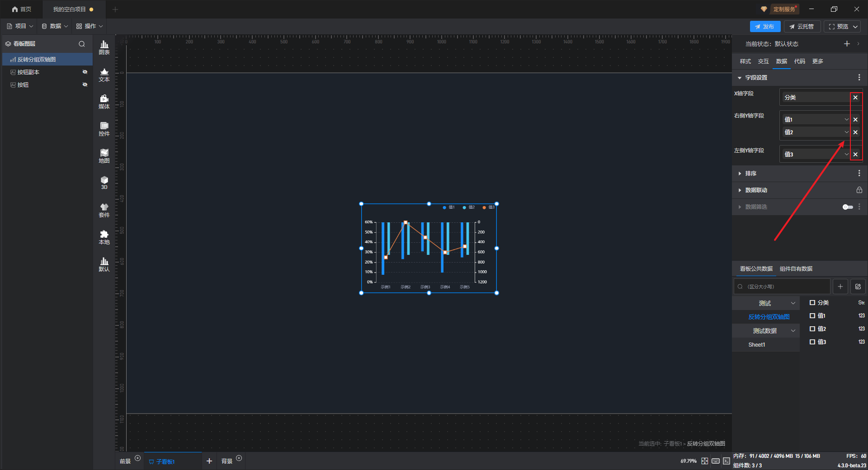Open the keyboard shortcuts icon
The image size is (868, 470).
point(716,461)
